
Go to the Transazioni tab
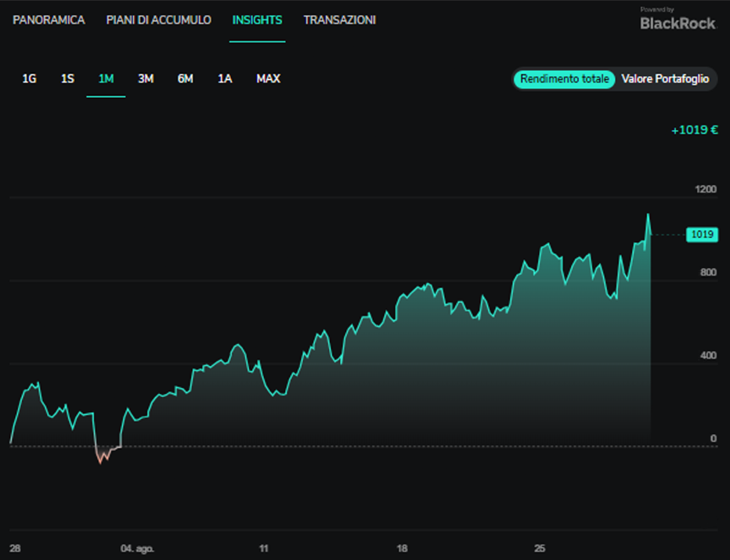[339, 20]
